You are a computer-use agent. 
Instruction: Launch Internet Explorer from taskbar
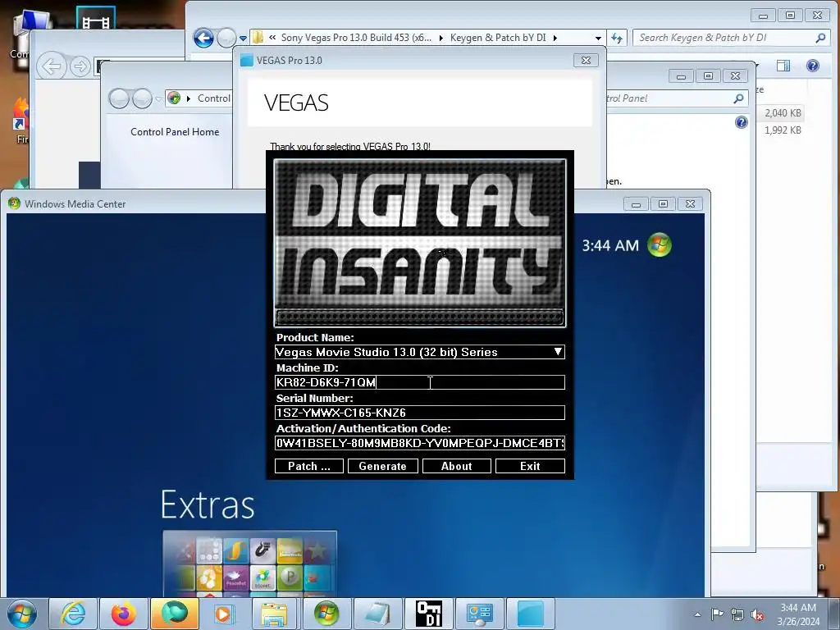(73, 614)
